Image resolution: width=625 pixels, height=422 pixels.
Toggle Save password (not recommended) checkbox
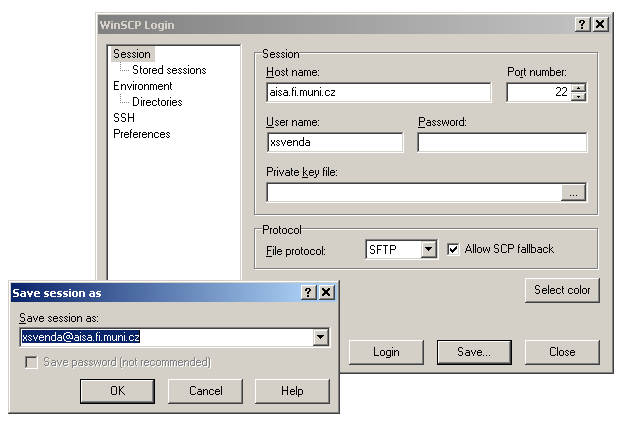(x=31, y=362)
